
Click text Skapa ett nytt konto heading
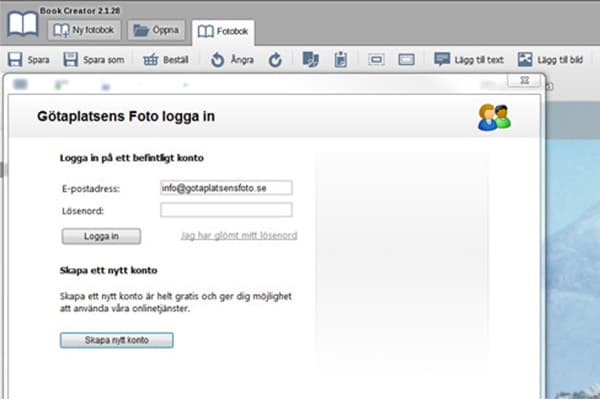tap(108, 270)
